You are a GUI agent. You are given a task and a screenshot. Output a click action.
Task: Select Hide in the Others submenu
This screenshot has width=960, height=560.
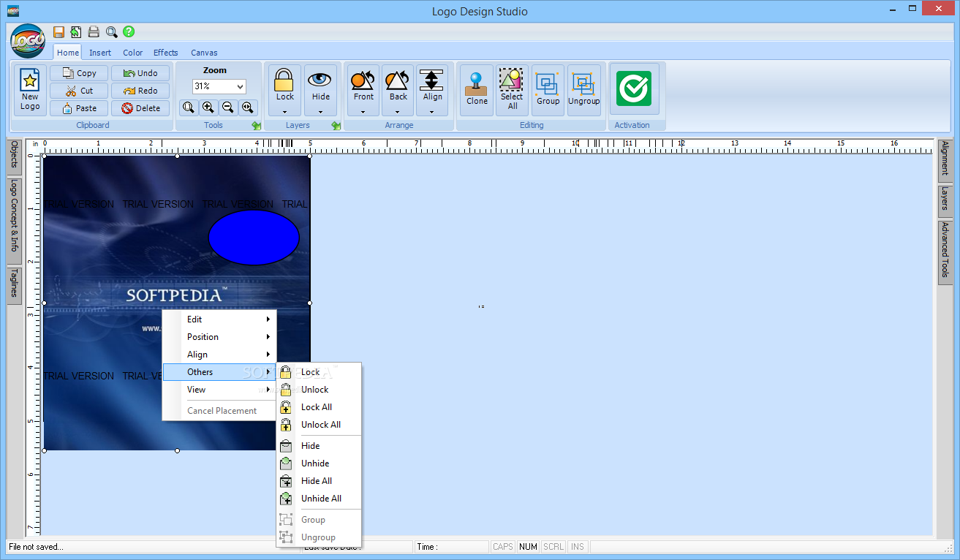[318, 446]
